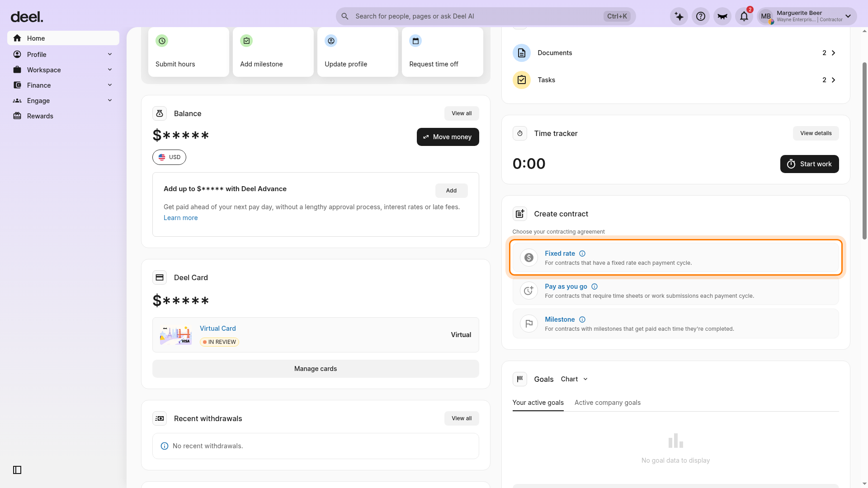Click the Add milestone clipboard icon
Image resolution: width=868 pixels, height=488 pixels.
click(x=246, y=41)
